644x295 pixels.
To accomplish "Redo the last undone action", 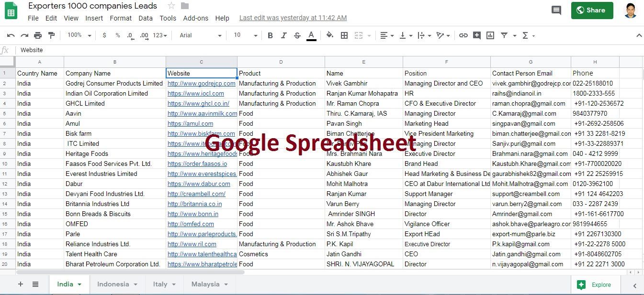I will coord(24,35).
